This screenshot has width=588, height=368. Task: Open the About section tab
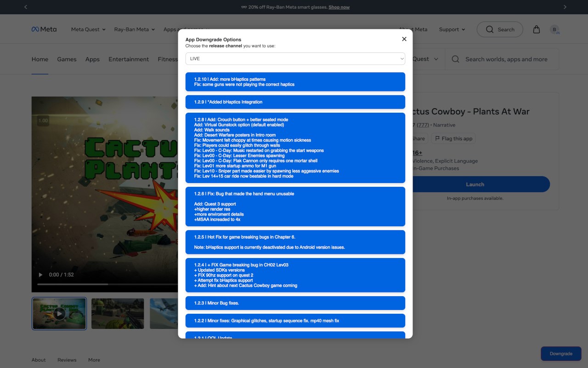[39, 360]
